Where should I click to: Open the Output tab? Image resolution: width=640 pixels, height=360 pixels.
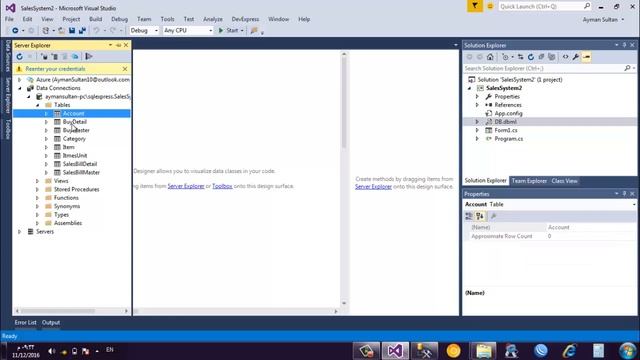point(51,322)
